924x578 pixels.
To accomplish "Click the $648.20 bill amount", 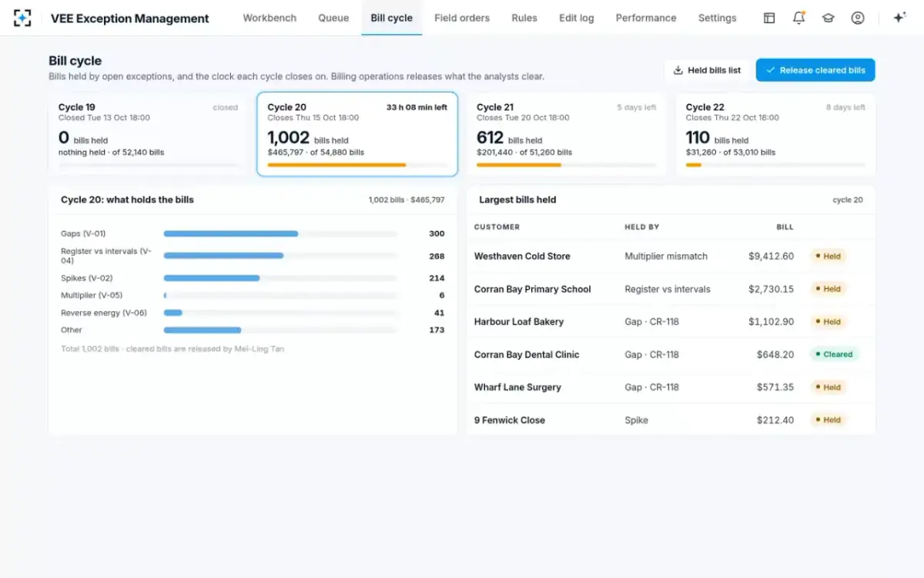I will (x=775, y=355).
